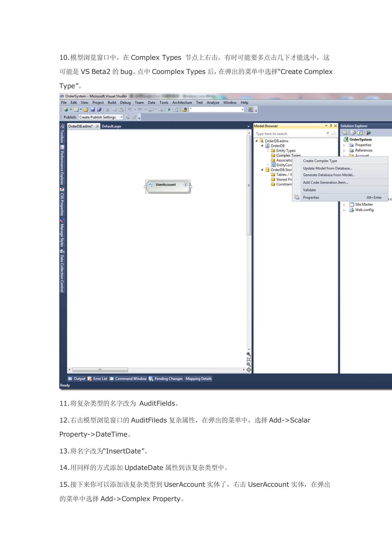Click the Model Browser search field
Screen dimensions: 392x555
[x=290, y=134]
